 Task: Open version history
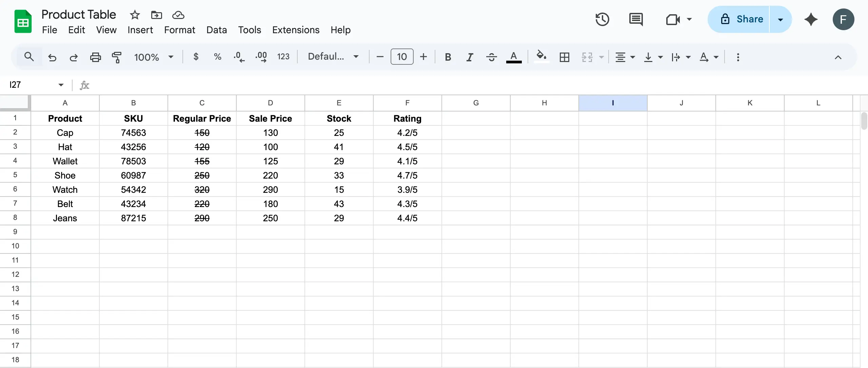(x=602, y=19)
